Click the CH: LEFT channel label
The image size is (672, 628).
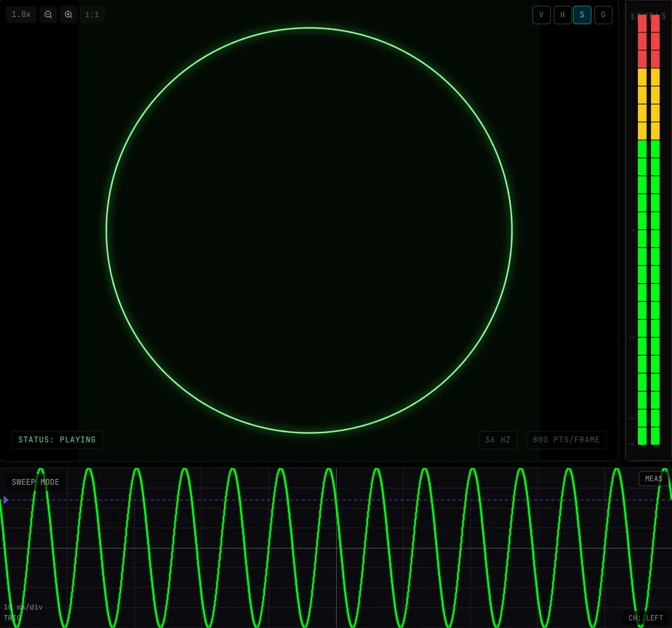[646, 618]
